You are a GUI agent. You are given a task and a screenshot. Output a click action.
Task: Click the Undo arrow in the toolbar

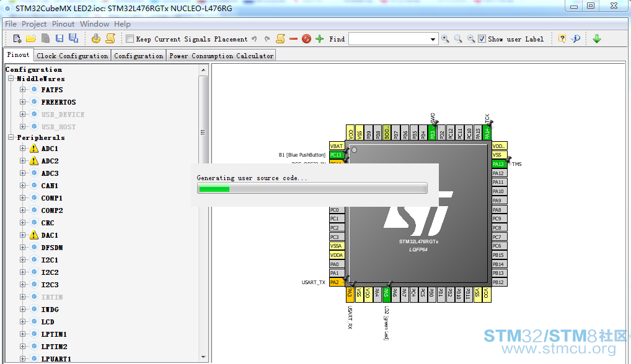coord(254,39)
